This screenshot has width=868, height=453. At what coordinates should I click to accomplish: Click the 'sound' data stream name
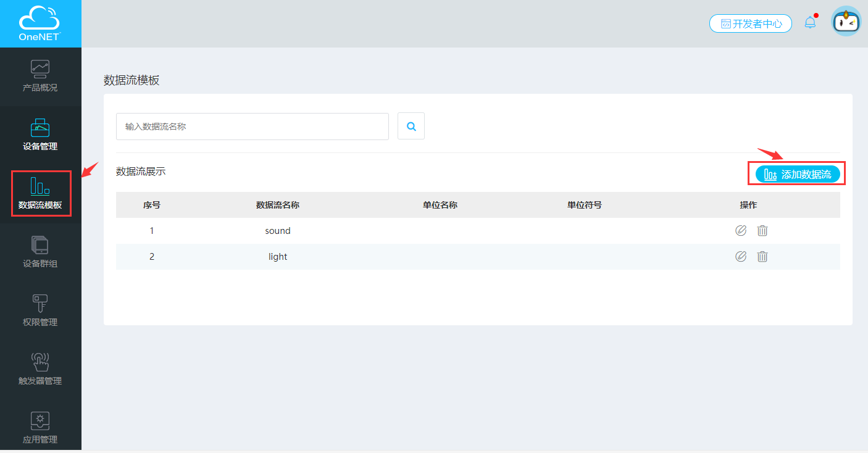278,231
